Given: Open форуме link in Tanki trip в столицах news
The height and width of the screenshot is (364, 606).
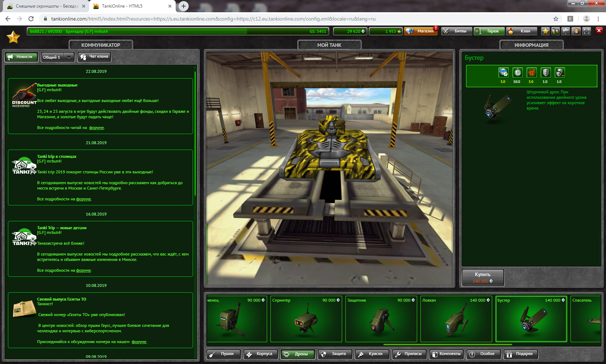Looking at the screenshot, I should (x=84, y=199).
